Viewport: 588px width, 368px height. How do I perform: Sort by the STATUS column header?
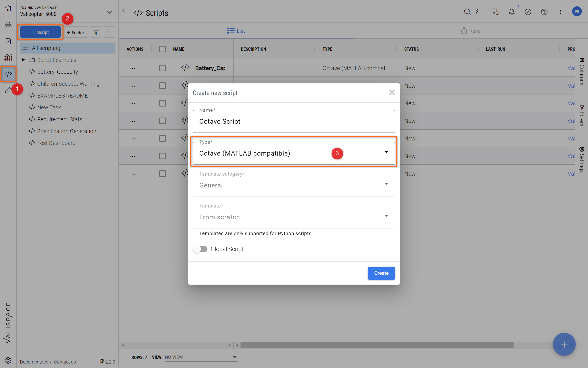coord(411,49)
